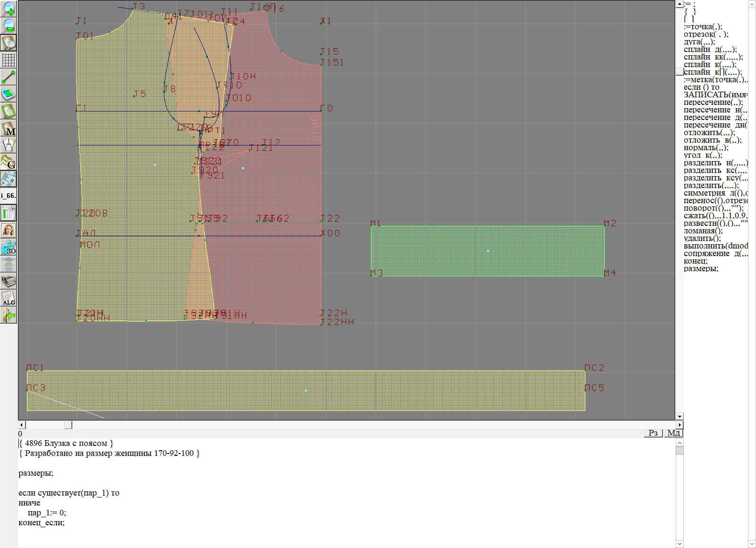Click the zoom out magnifier icon
This screenshot has width=756, height=548.
9,26
